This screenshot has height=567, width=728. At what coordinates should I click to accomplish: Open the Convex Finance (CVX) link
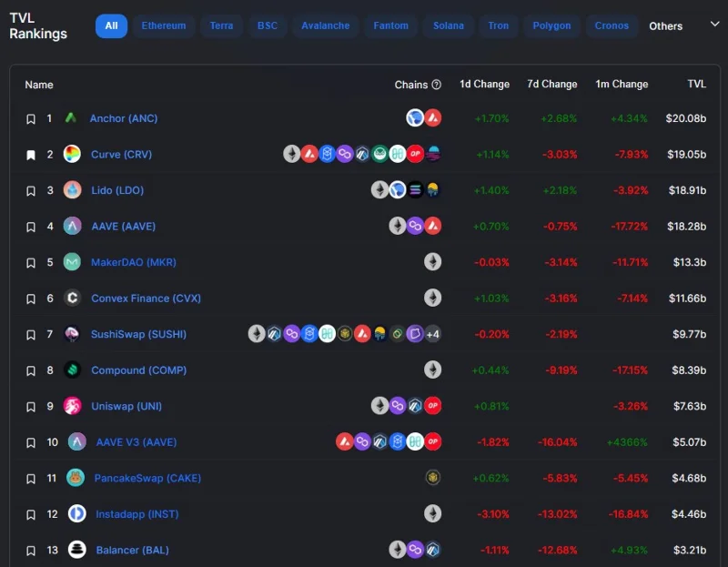146,299
